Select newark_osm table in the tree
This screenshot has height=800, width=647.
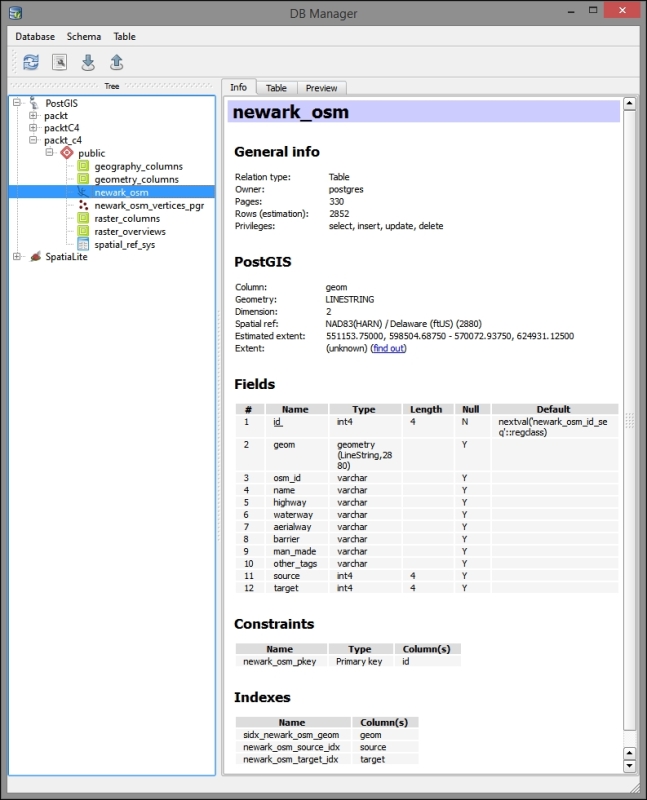point(121,192)
